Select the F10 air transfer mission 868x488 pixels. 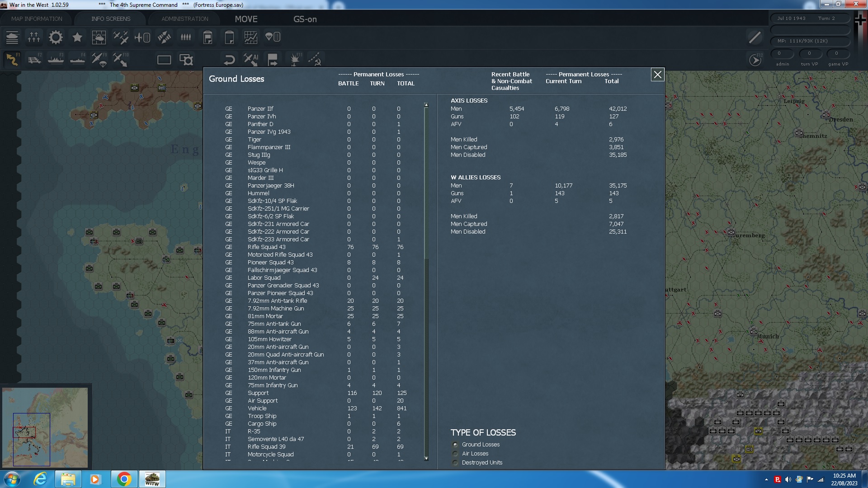[x=120, y=59]
